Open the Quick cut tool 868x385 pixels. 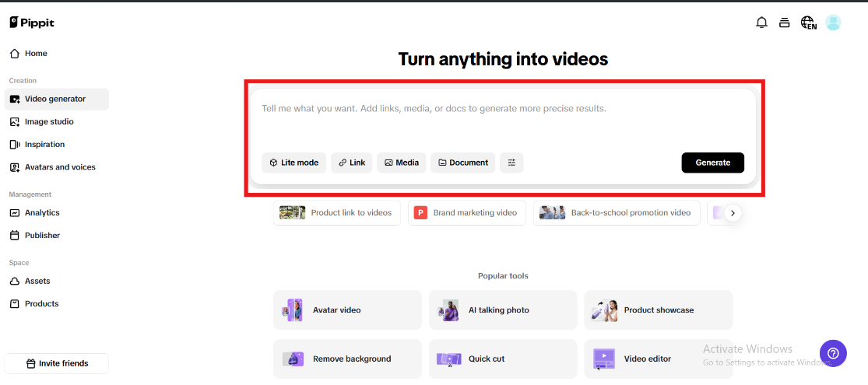(x=503, y=359)
